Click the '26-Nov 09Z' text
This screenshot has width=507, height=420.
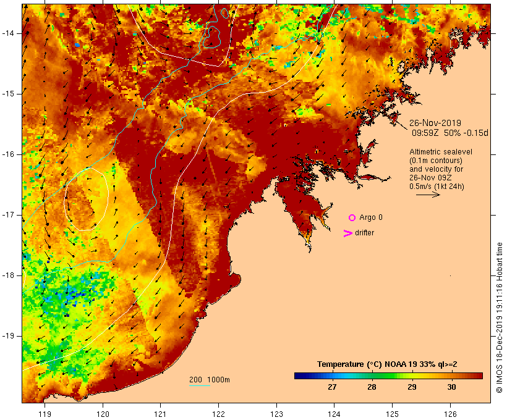430,178
